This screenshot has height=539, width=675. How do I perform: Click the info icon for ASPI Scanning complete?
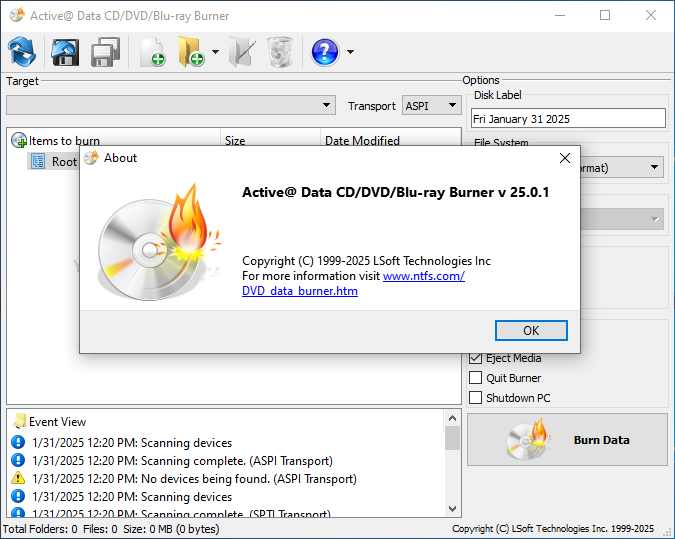pos(18,460)
